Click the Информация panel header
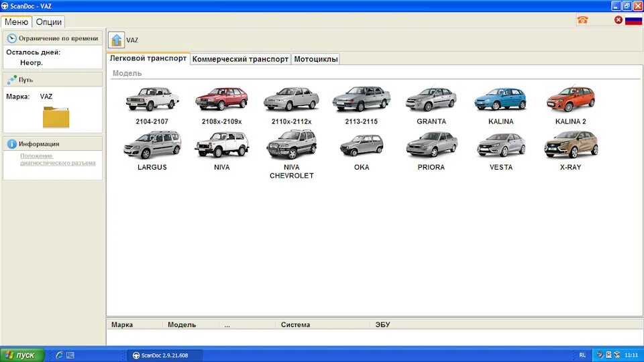This screenshot has height=362, width=644. (52, 143)
